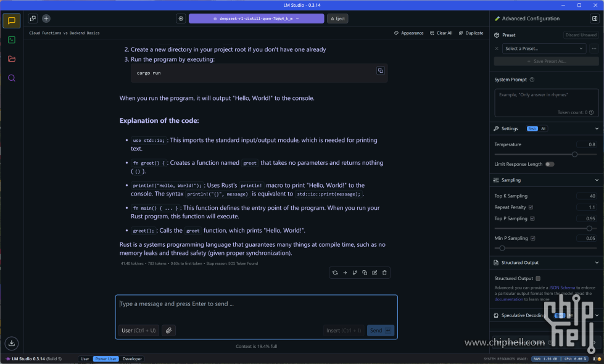Copy the assistant message
This screenshot has height=364, width=604.
point(365,273)
